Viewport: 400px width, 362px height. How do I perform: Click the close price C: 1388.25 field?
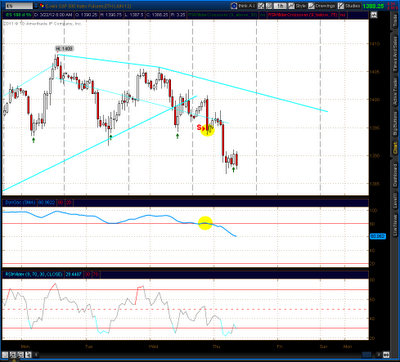pos(157,15)
